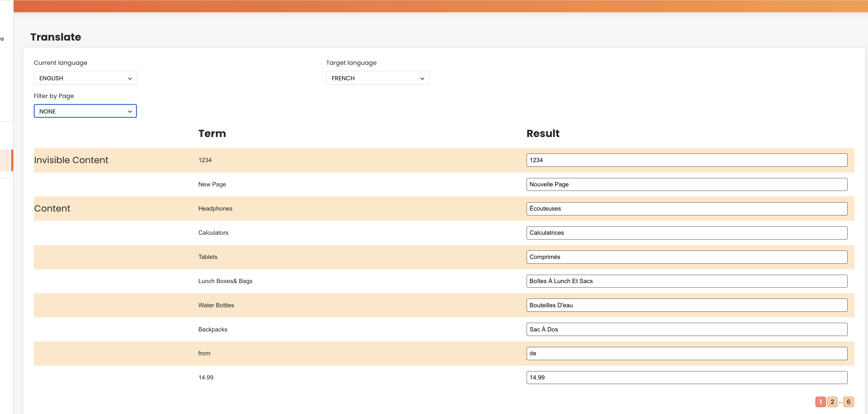Select current pagination page 1
868x414 pixels.
click(820, 401)
